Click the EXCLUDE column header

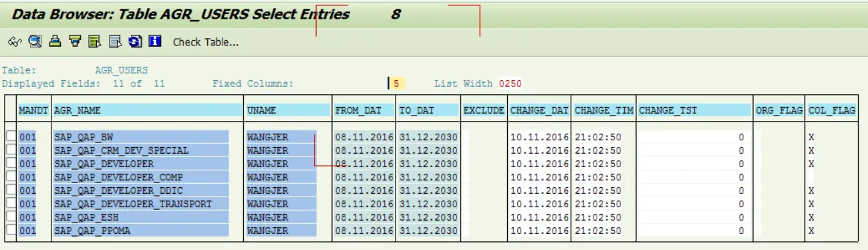click(484, 110)
